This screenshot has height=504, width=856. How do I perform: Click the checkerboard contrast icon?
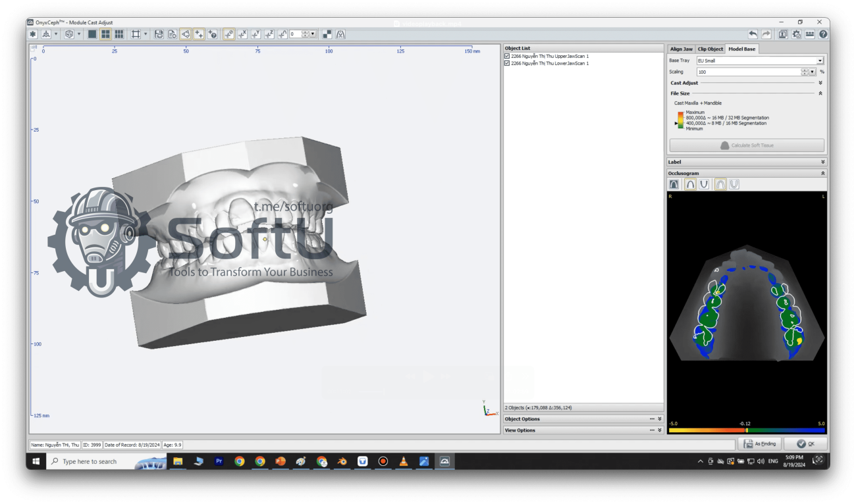pyautogui.click(x=327, y=34)
